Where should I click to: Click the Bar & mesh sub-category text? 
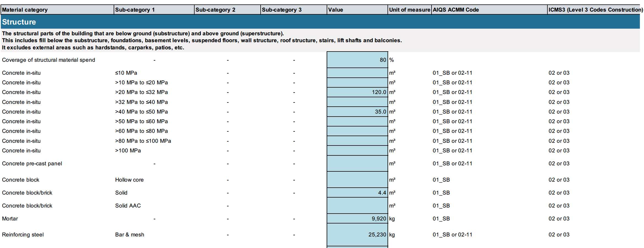click(x=130, y=234)
